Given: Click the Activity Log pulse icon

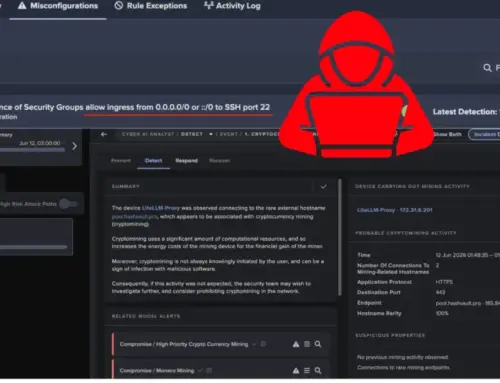Looking at the screenshot, I should point(209,5).
